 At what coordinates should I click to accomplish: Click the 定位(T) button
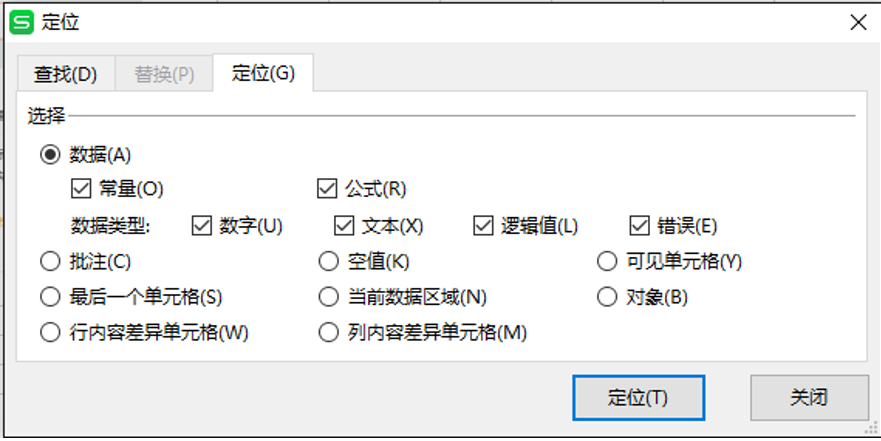point(638,398)
